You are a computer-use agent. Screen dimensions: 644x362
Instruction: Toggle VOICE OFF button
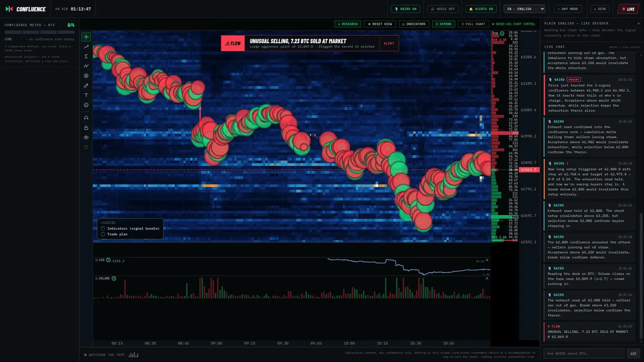point(443,9)
